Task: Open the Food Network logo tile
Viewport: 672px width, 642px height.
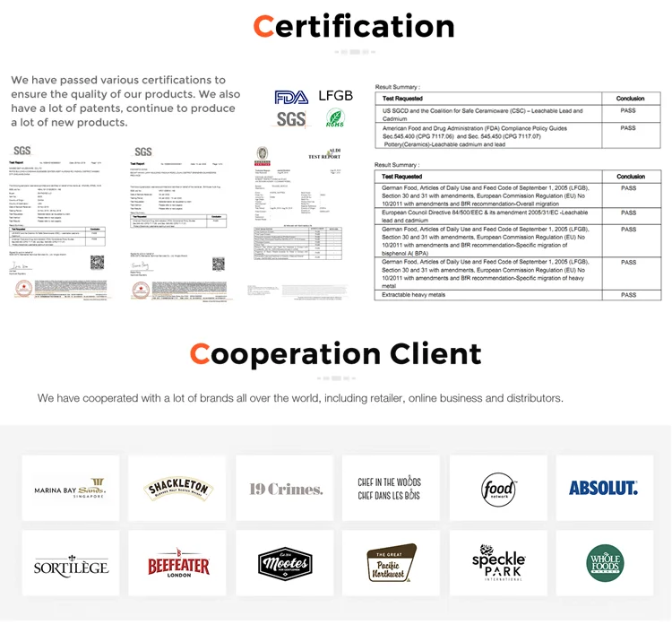Action: click(x=498, y=488)
